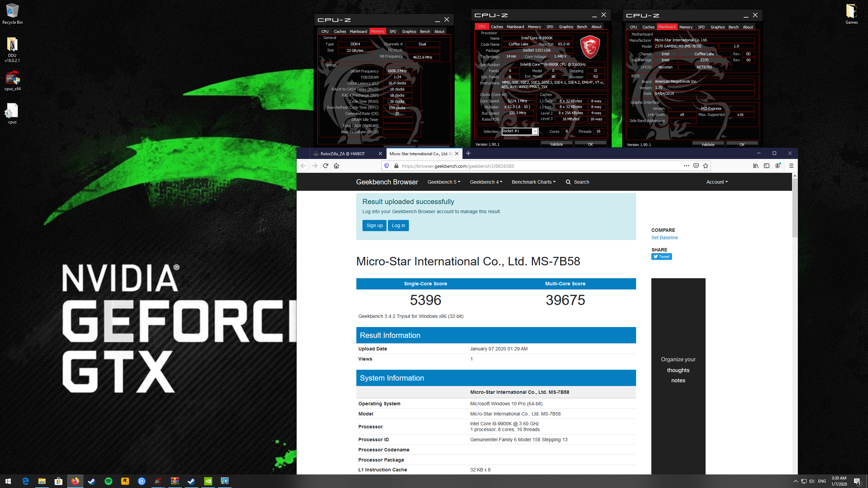Screen dimensions: 868x488
Task: Select Graphics tab in CPU-Z processor window
Action: 566,27
